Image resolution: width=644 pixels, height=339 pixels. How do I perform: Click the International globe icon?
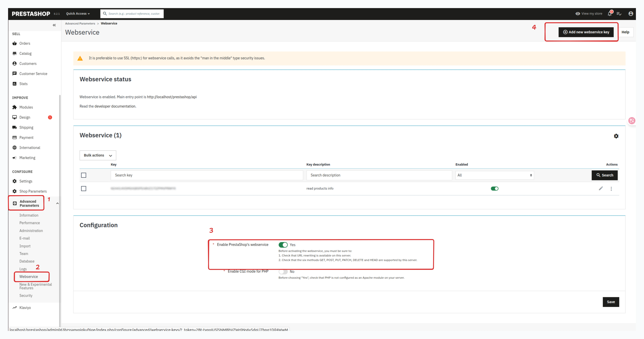click(x=15, y=148)
